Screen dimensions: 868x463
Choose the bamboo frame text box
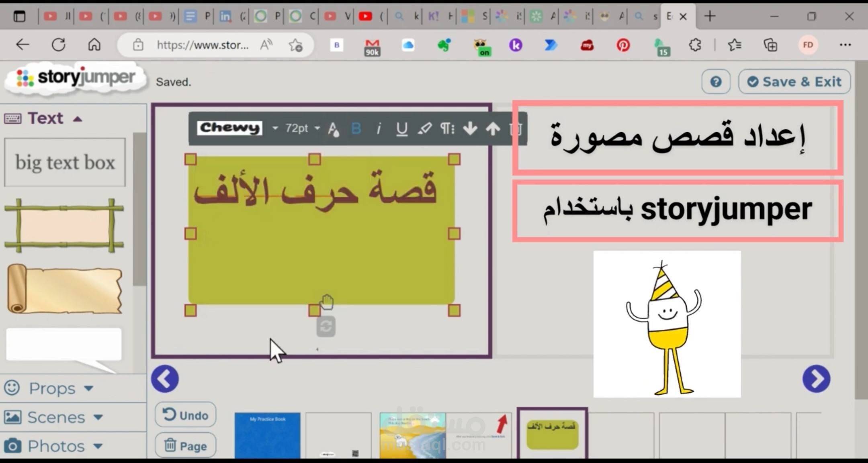64,226
